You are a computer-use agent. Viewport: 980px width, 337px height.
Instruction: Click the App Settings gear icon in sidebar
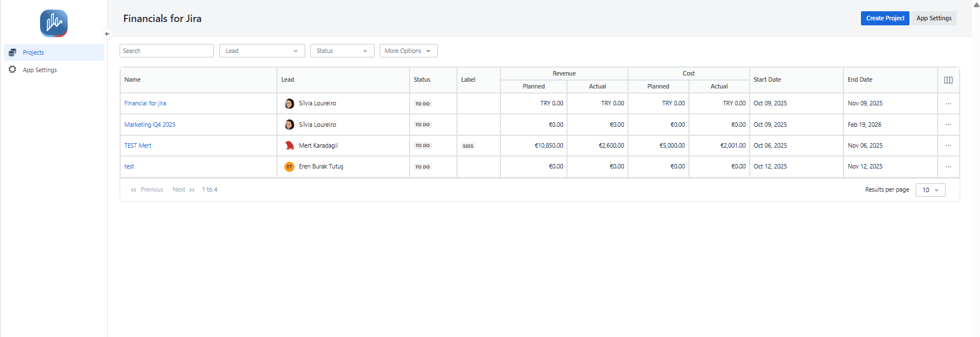coord(12,70)
